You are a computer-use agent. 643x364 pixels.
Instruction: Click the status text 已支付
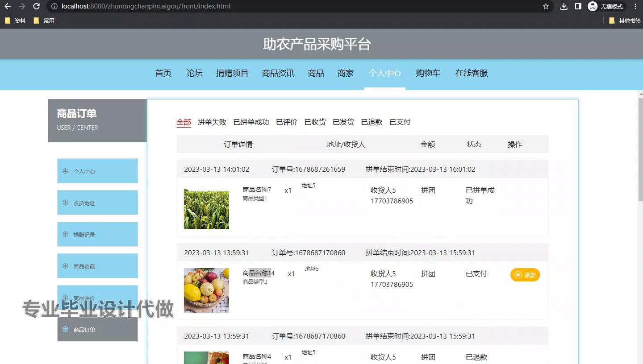click(476, 273)
